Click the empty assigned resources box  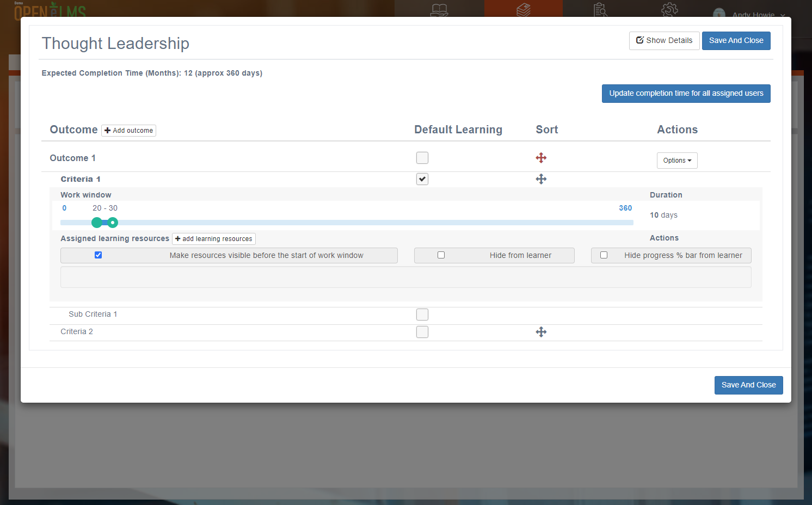pyautogui.click(x=406, y=277)
